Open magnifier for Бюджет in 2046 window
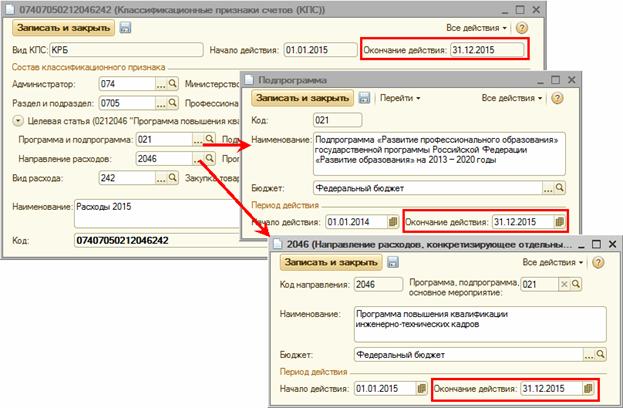 [600, 353]
